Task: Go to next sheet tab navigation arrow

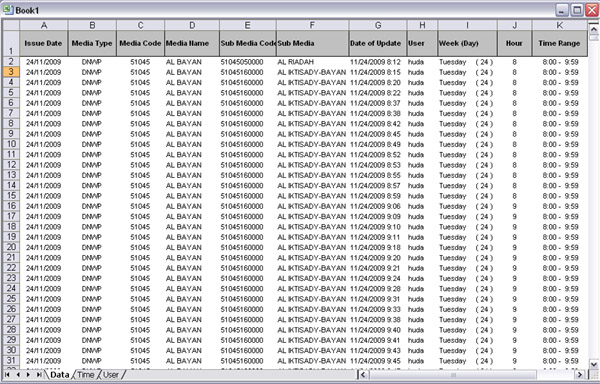Action: click(x=28, y=375)
